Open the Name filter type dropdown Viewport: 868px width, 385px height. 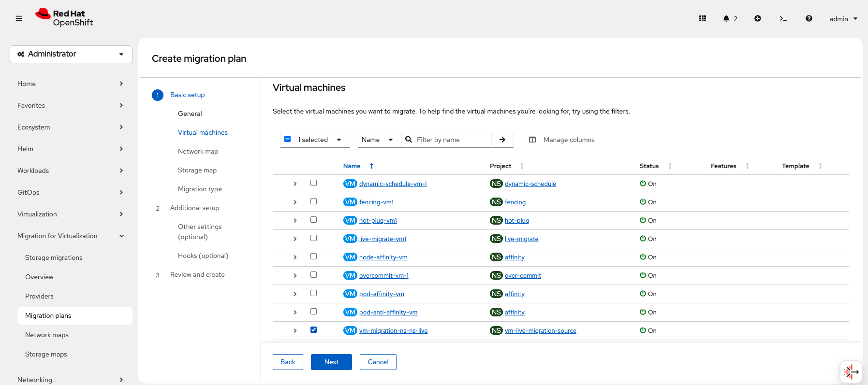[377, 140]
